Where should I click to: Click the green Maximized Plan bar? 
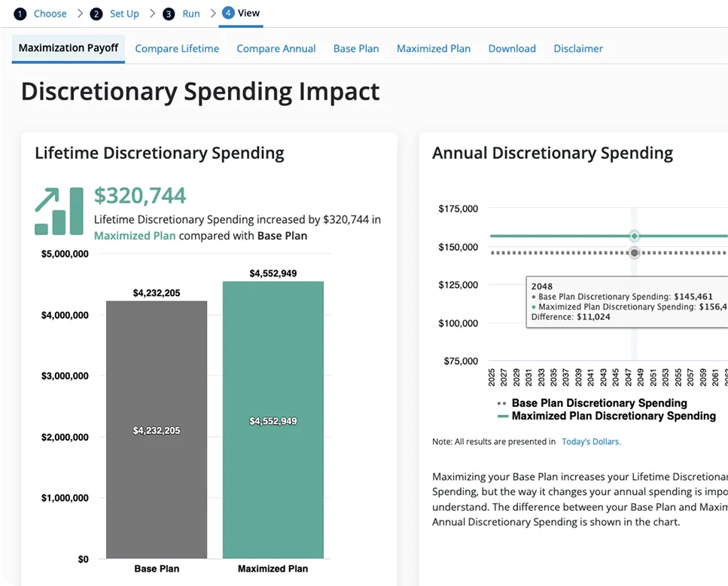pyautogui.click(x=273, y=420)
